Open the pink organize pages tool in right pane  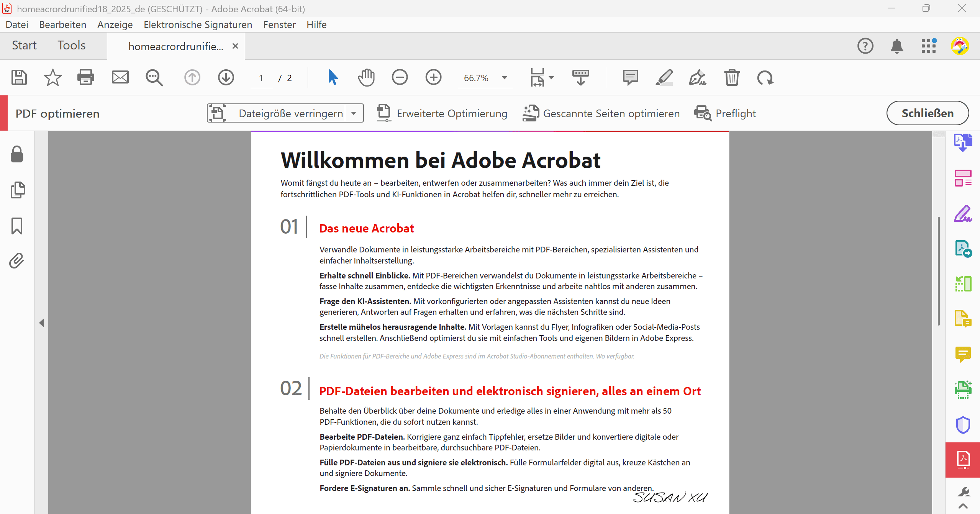963,178
